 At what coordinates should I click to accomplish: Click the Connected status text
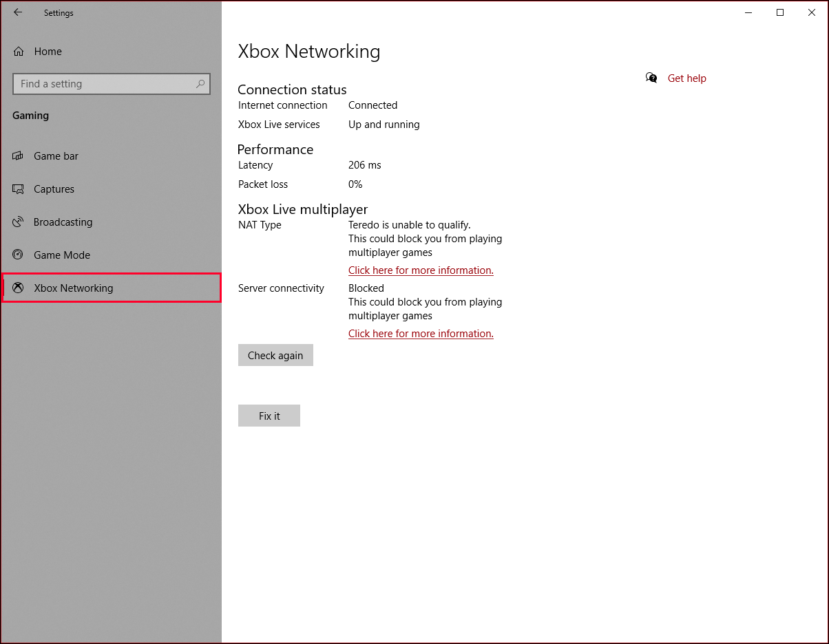[x=373, y=105]
